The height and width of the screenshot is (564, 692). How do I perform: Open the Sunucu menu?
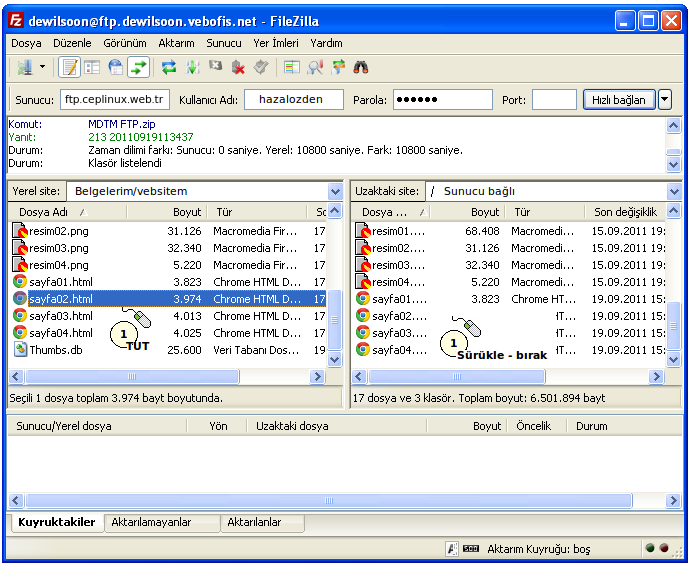[x=224, y=43]
